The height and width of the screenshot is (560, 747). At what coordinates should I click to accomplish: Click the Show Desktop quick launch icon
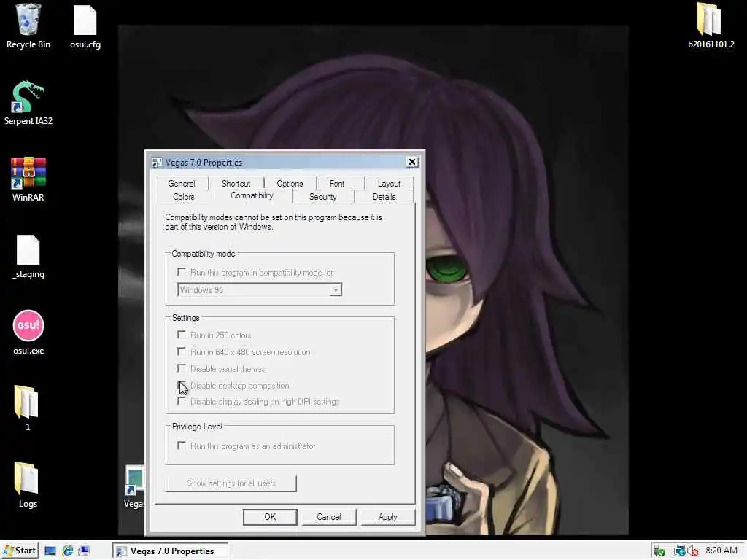50,551
